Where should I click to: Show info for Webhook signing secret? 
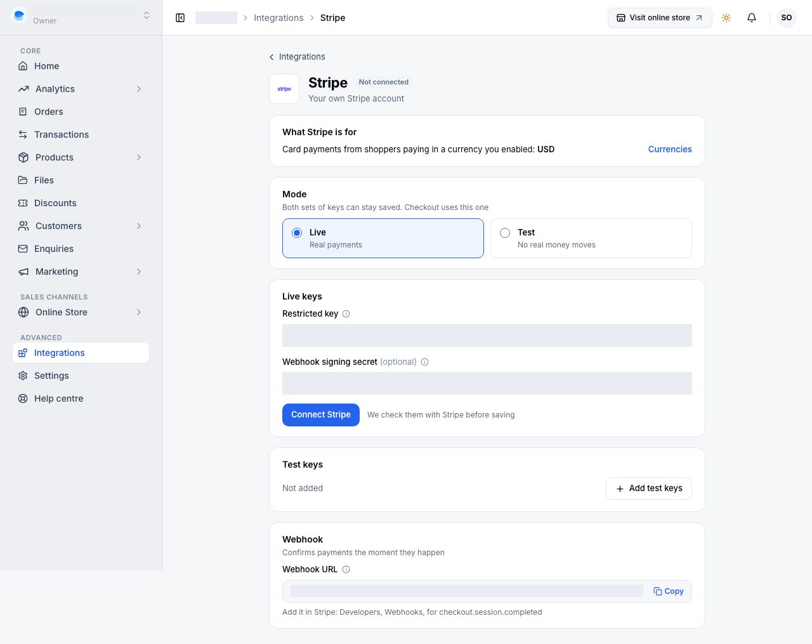click(424, 362)
